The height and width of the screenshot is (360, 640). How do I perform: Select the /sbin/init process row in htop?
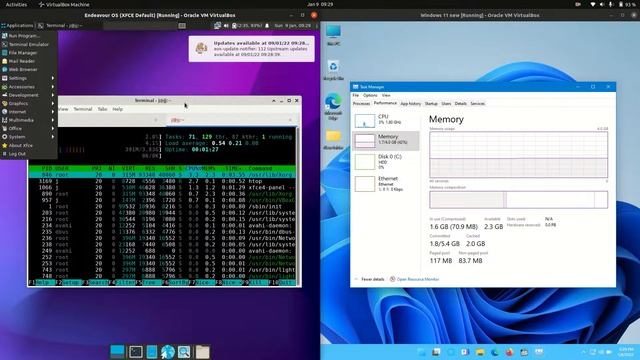[162, 207]
